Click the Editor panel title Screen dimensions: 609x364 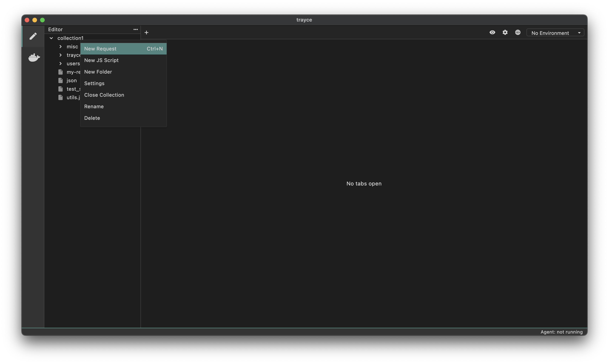click(x=56, y=29)
